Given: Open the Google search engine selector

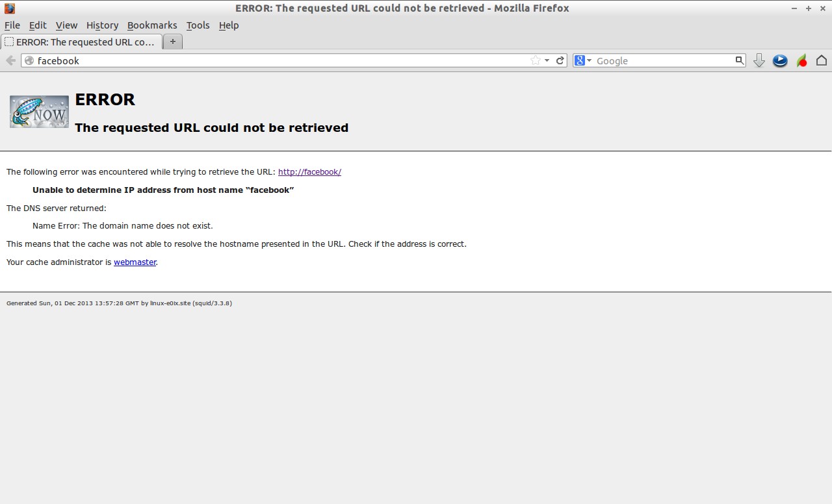Looking at the screenshot, I should click(583, 60).
